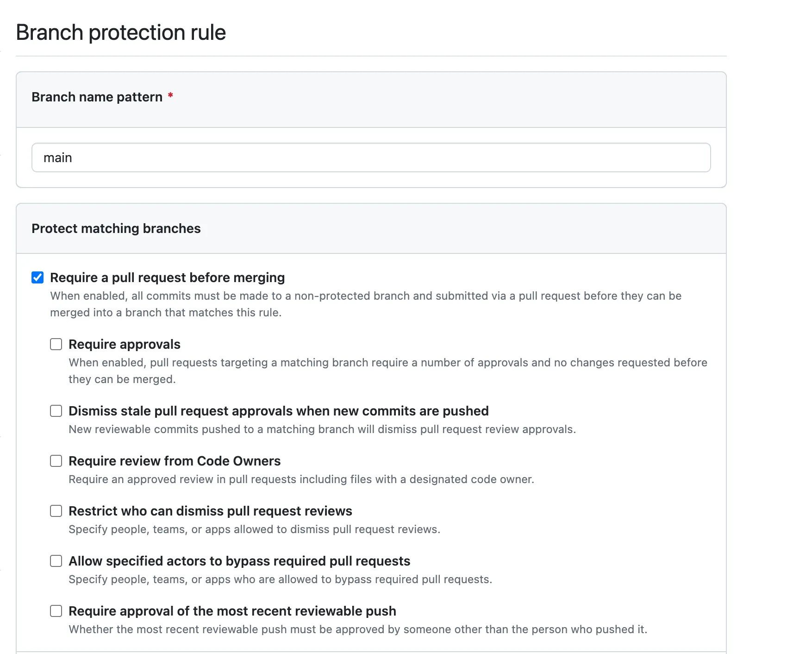Enable Restrict who can dismiss reviews checkbox
Image resolution: width=812 pixels, height=654 pixels.
[56, 511]
